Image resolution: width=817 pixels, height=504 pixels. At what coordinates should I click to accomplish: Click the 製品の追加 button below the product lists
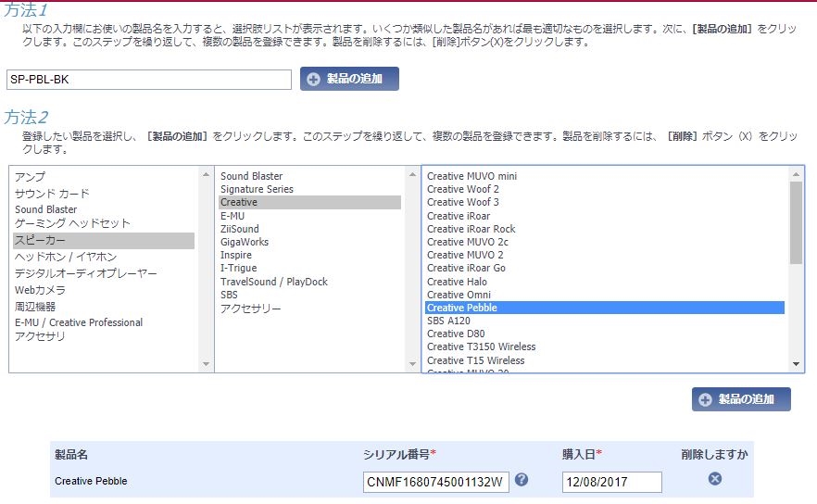click(741, 399)
